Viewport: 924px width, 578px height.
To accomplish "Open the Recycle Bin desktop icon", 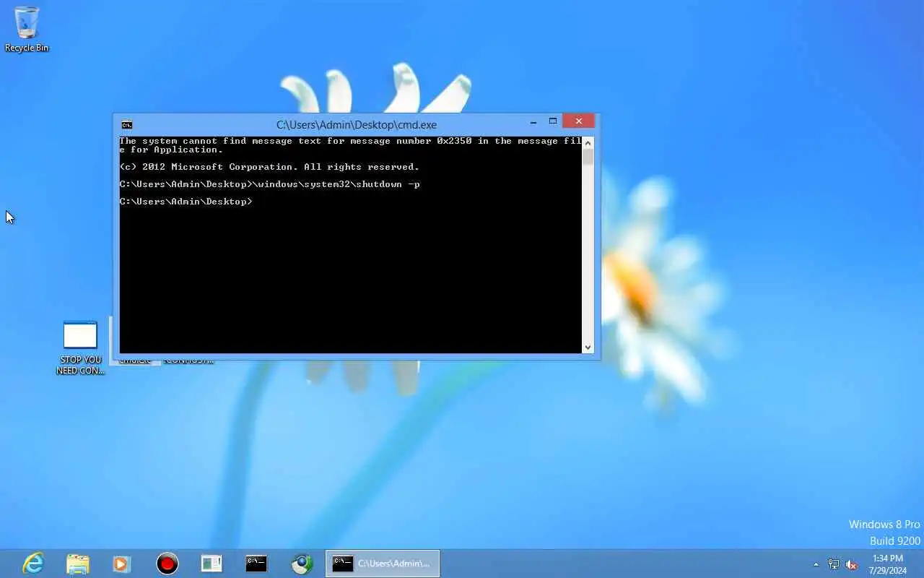I will 27,29.
